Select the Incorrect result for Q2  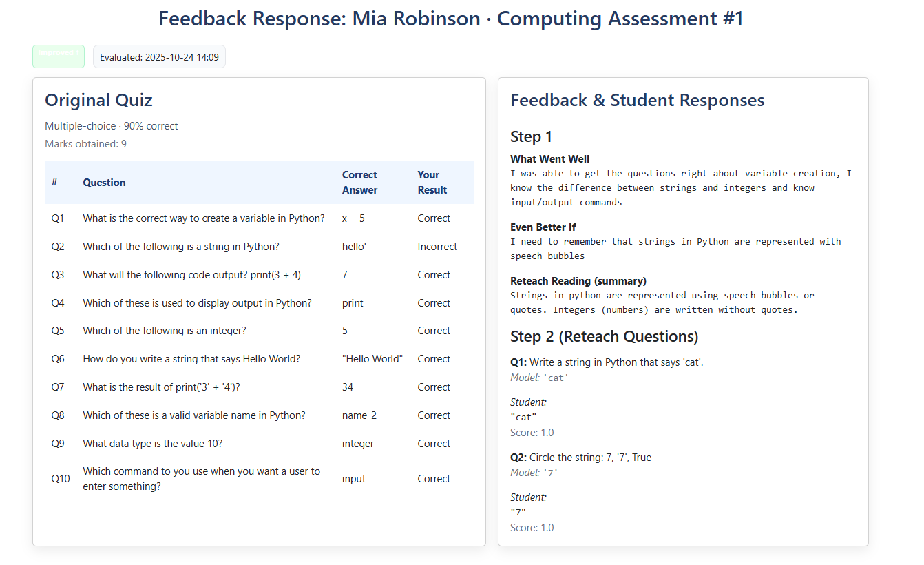coord(437,247)
